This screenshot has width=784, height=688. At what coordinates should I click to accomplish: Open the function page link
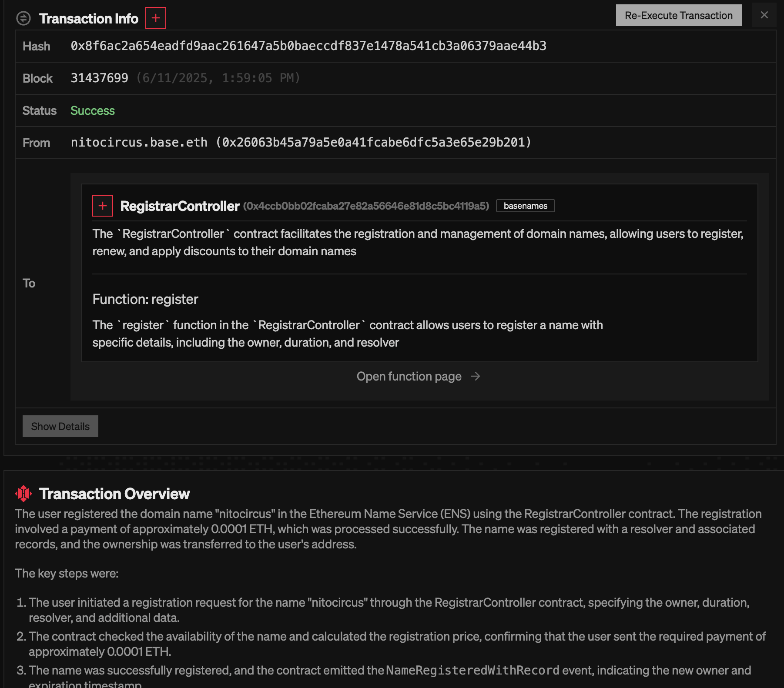[x=409, y=377]
